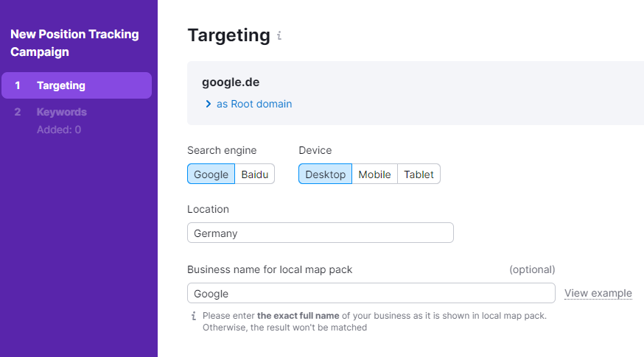
Task: Choose the Mobile device option
Action: pos(374,174)
